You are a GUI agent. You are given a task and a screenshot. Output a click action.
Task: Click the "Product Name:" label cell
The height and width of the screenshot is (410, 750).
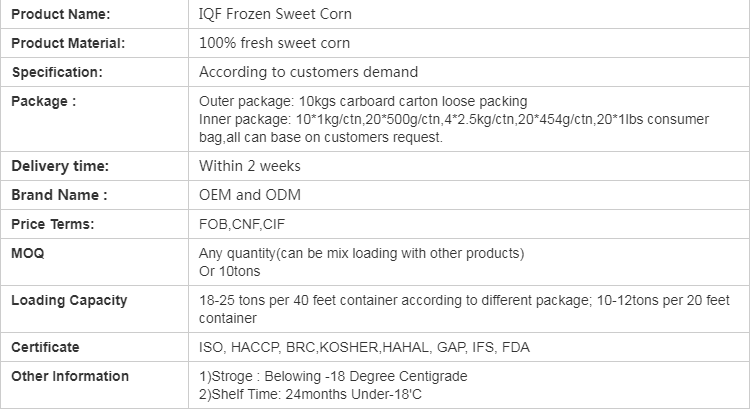(x=61, y=14)
